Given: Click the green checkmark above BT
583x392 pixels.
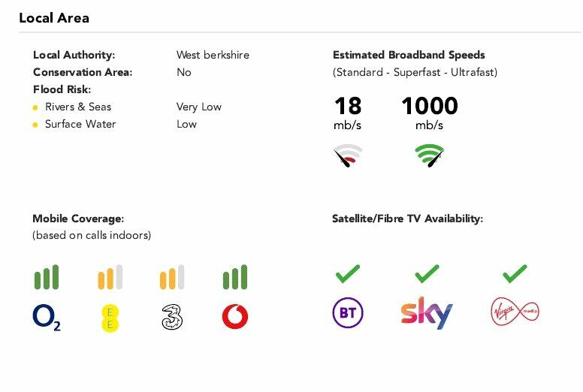Looking at the screenshot, I should [348, 274].
